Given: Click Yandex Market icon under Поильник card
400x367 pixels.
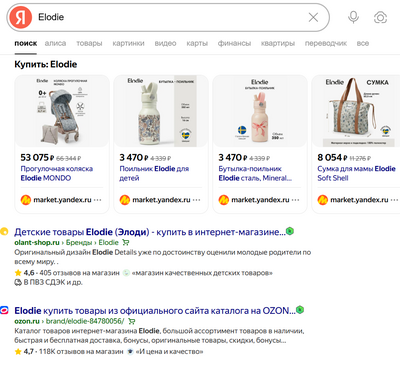Looking at the screenshot, I should (125, 200).
